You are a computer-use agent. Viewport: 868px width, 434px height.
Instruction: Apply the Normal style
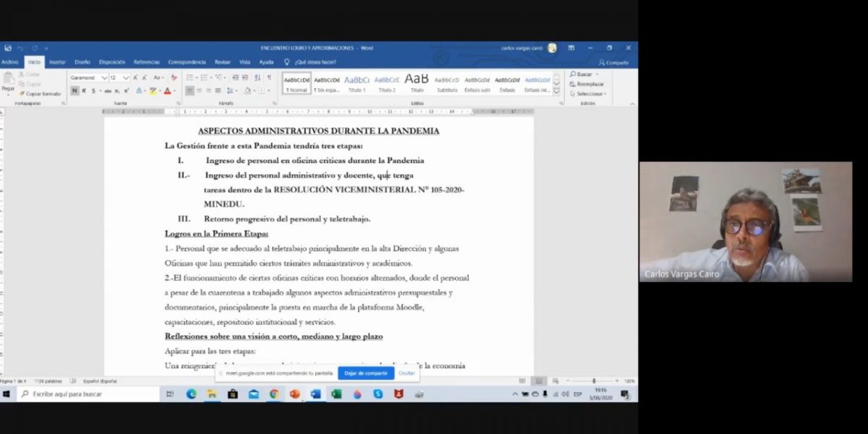pos(297,84)
